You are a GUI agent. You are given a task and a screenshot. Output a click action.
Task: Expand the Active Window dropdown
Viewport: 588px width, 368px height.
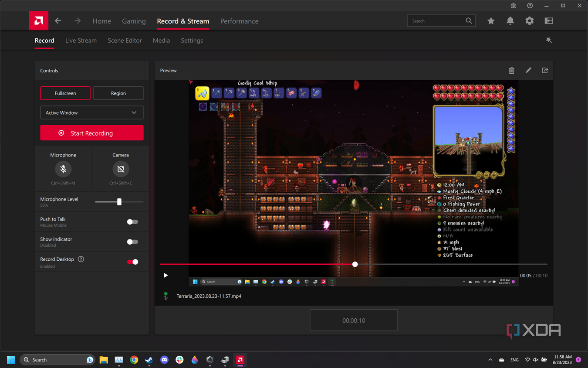[92, 112]
